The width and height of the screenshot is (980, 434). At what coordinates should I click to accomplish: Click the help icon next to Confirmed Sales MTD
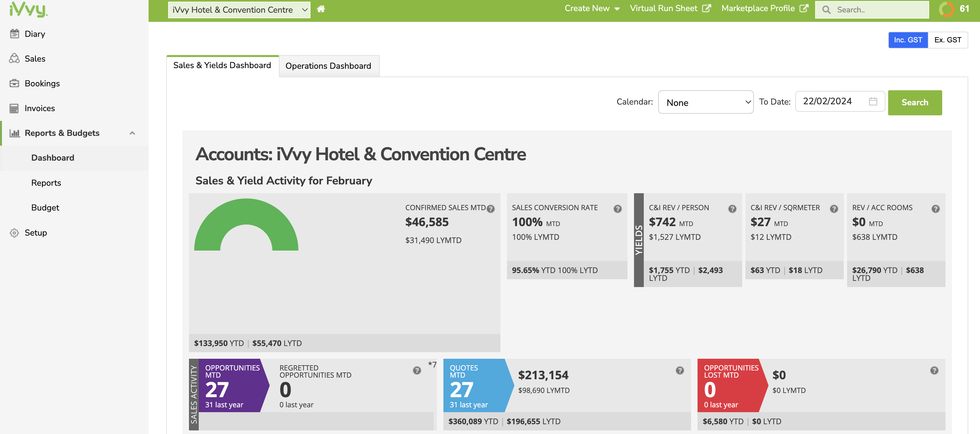[491, 209]
